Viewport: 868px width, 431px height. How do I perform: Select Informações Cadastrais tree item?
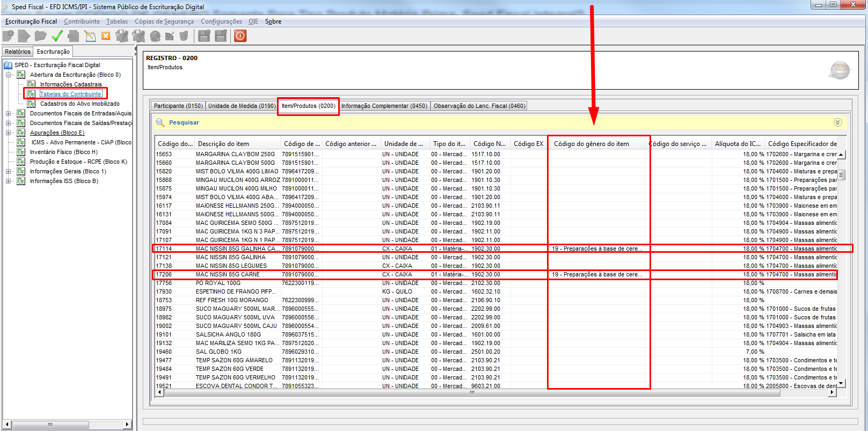click(x=71, y=84)
